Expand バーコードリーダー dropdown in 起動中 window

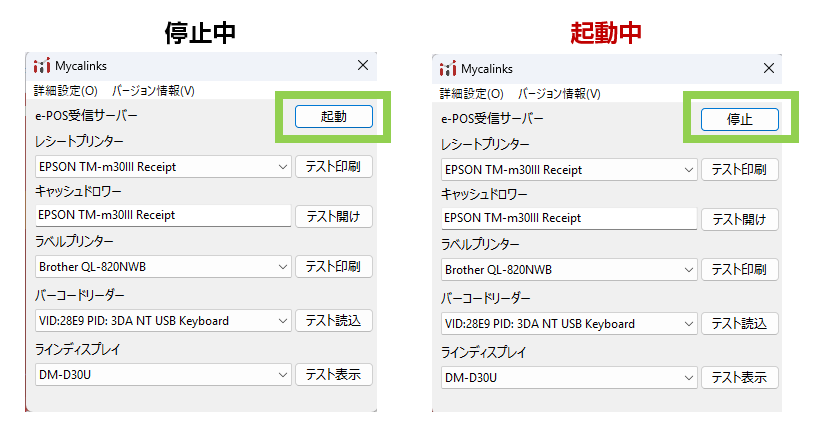tap(687, 324)
